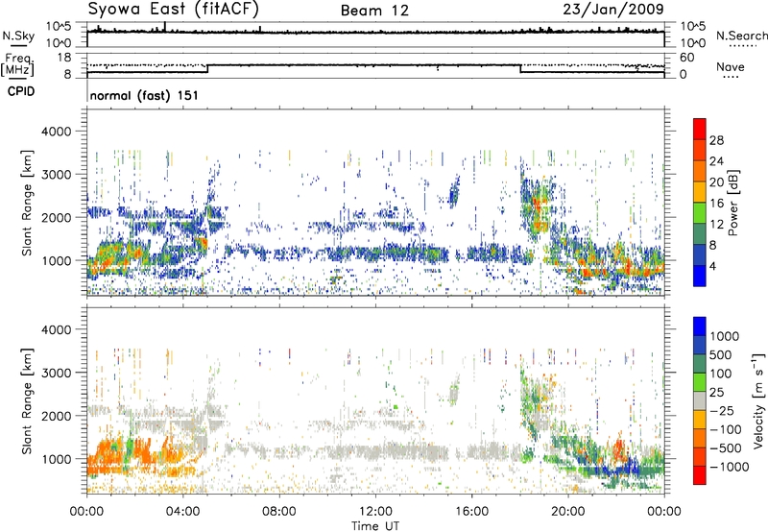Click the gray band of velocity colorbar
Screen dimensions: 768x532
click(x=700, y=400)
